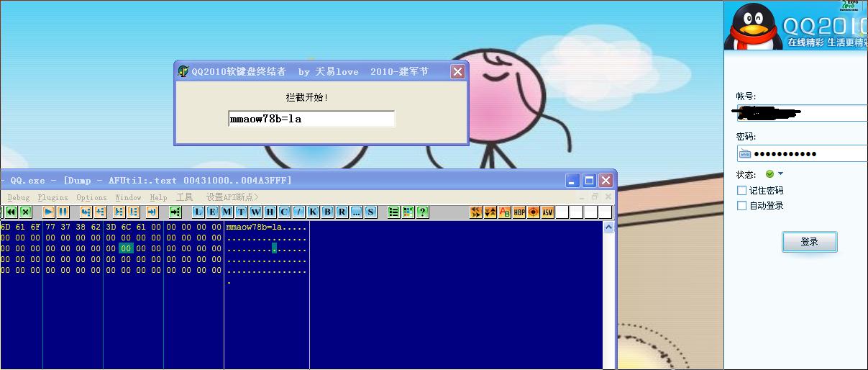Maximize the OllyDbg QQ.exe window

coord(589,180)
